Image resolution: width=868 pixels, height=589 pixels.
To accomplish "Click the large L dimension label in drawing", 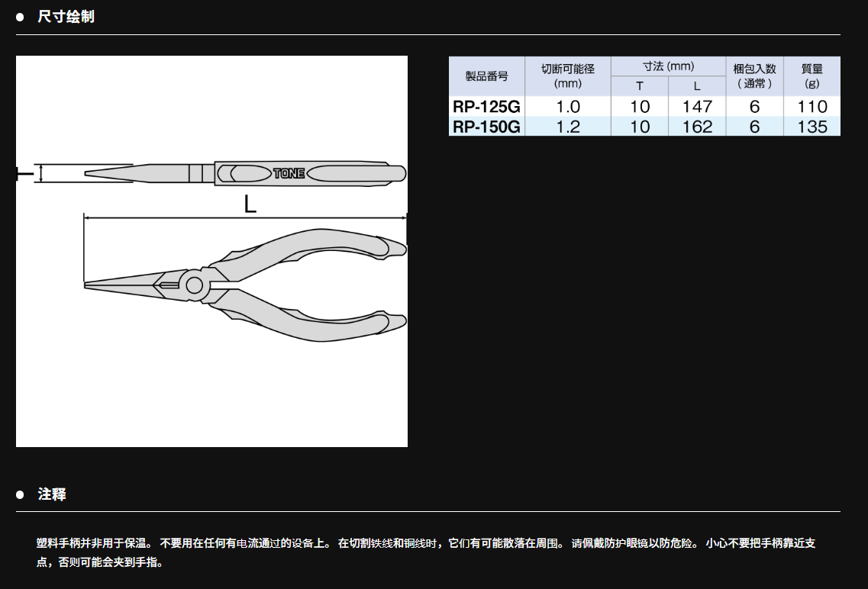I will [x=250, y=204].
